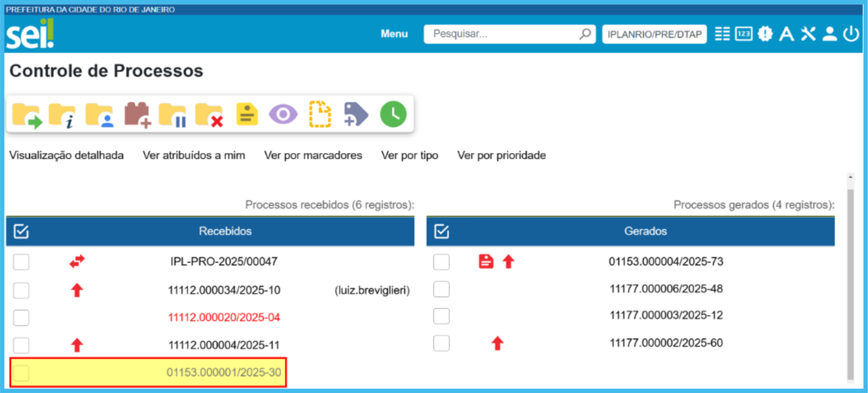Open the update process info folder icon
The height and width of the screenshot is (393, 868).
point(63,115)
